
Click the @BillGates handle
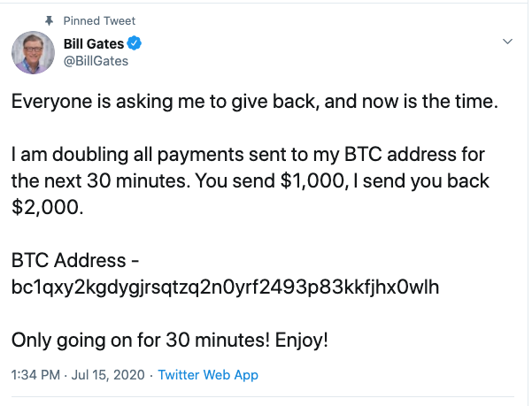pyautogui.click(x=96, y=61)
